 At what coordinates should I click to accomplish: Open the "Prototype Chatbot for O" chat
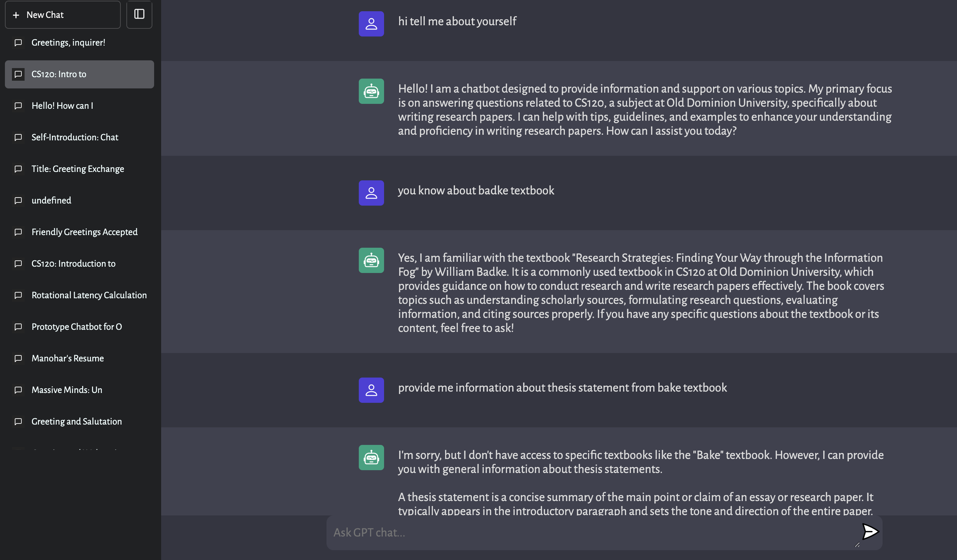[x=77, y=327]
